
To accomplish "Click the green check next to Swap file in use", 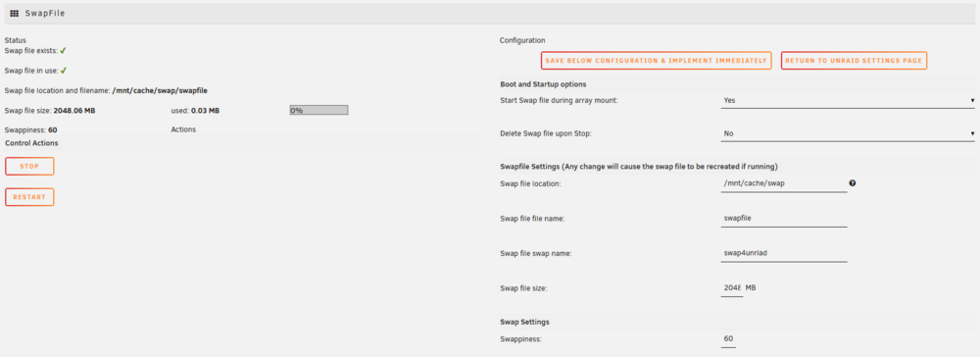I will [63, 71].
